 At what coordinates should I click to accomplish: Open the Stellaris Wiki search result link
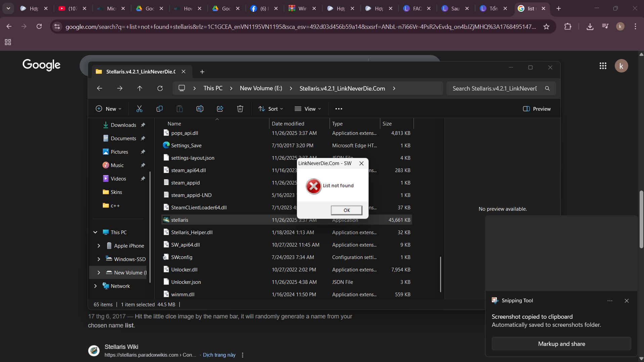(x=121, y=347)
